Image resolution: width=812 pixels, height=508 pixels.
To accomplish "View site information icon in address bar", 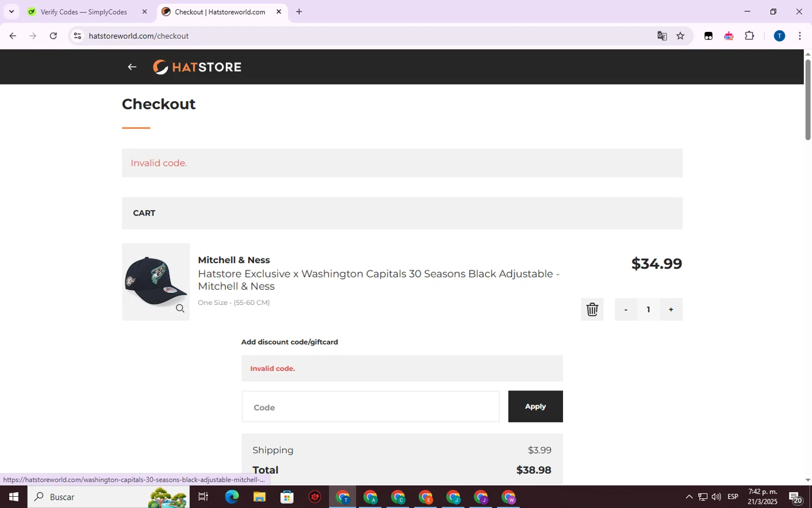I will click(77, 36).
